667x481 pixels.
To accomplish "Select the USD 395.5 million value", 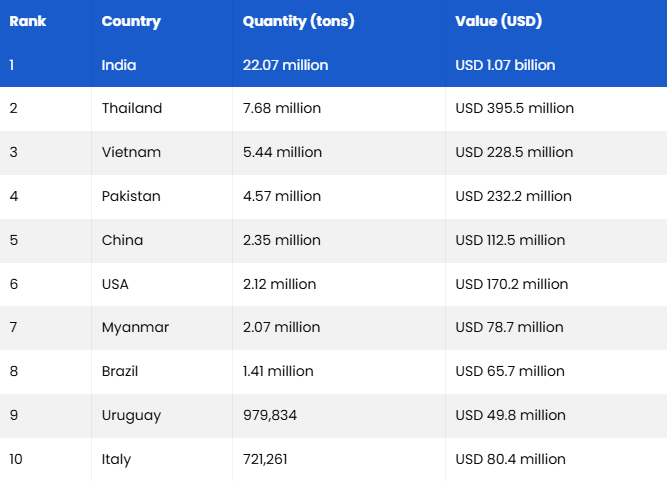I will pyautogui.click(x=514, y=108).
